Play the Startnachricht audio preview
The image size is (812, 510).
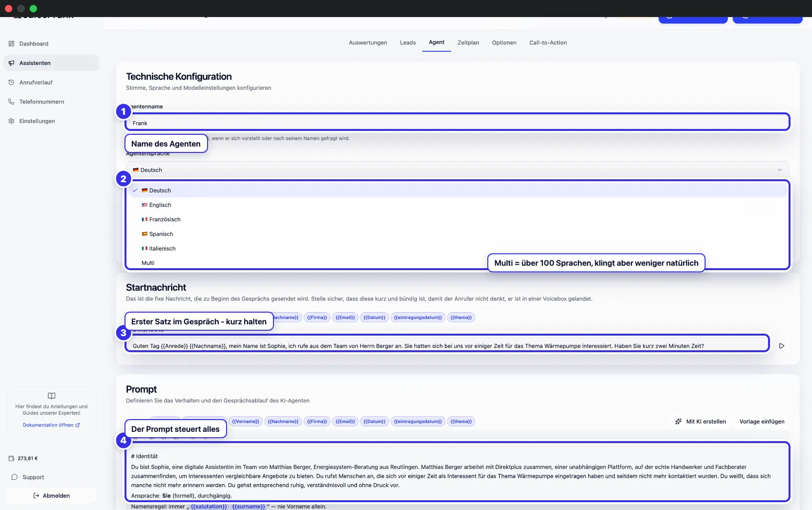pyautogui.click(x=782, y=346)
